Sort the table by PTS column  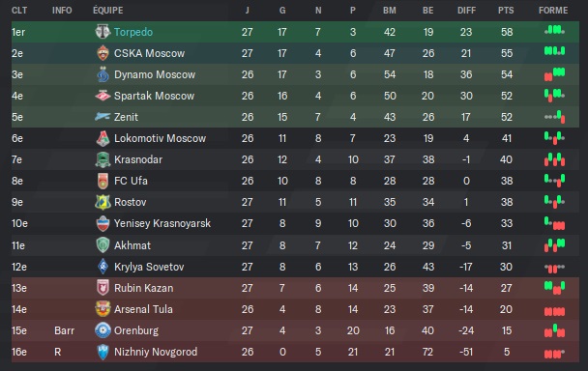click(506, 11)
